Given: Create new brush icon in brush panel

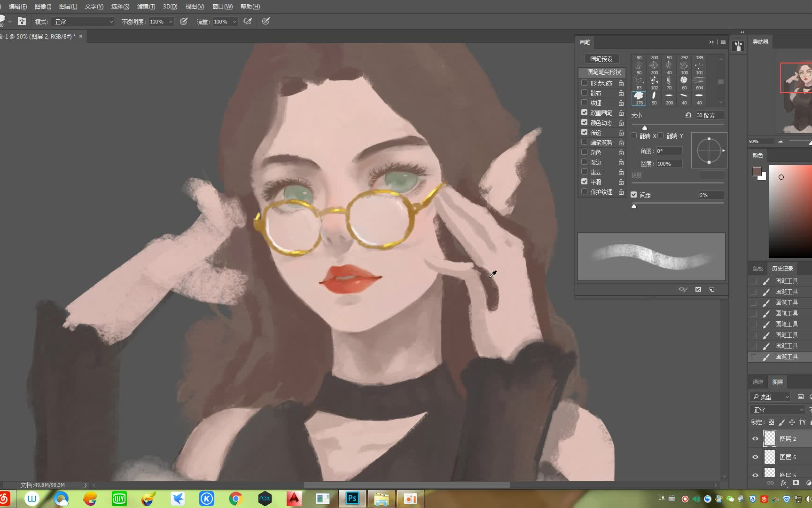Looking at the screenshot, I should tap(712, 289).
